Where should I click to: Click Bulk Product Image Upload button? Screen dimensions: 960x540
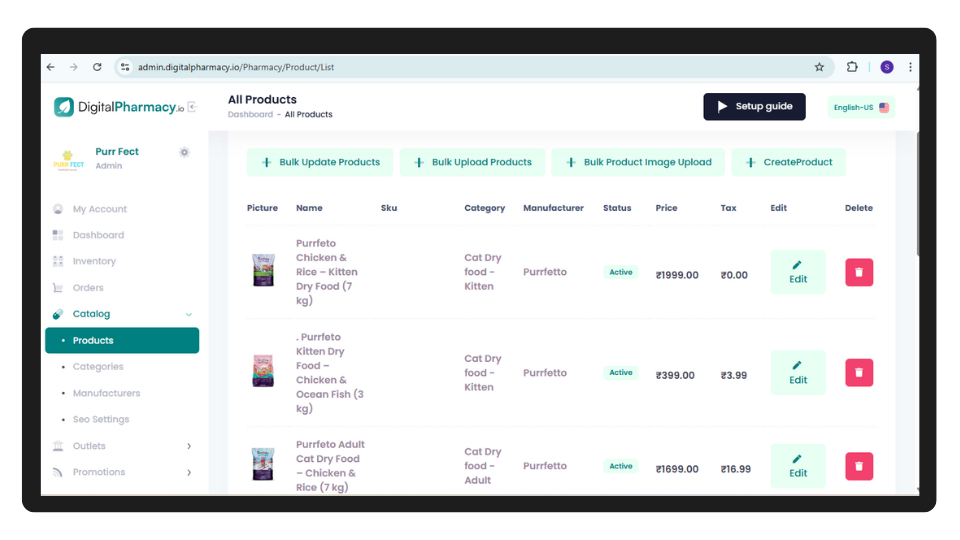639,162
